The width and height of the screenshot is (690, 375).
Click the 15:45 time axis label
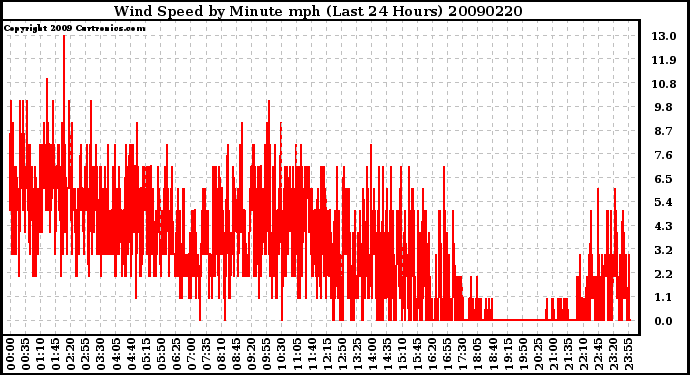point(417,354)
